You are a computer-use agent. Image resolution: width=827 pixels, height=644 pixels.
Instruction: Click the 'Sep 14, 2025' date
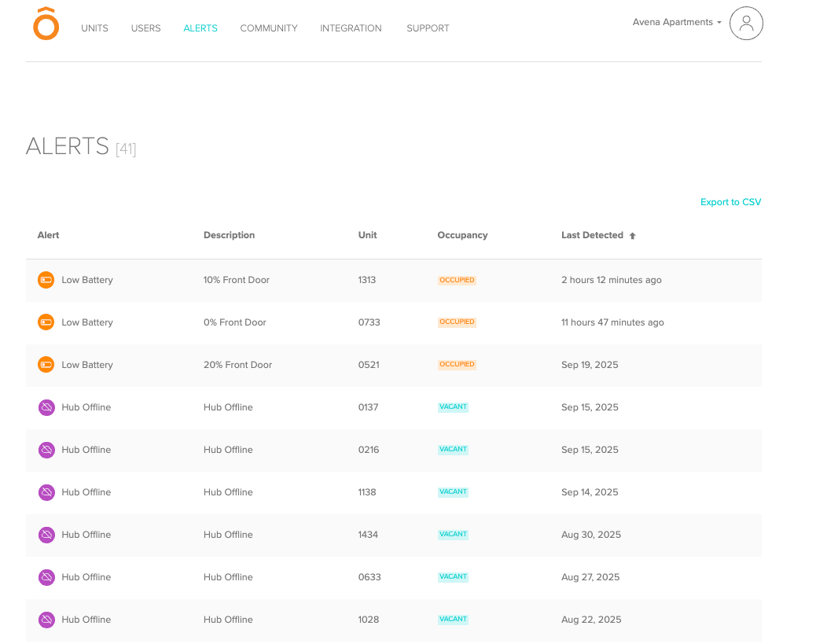tap(590, 492)
